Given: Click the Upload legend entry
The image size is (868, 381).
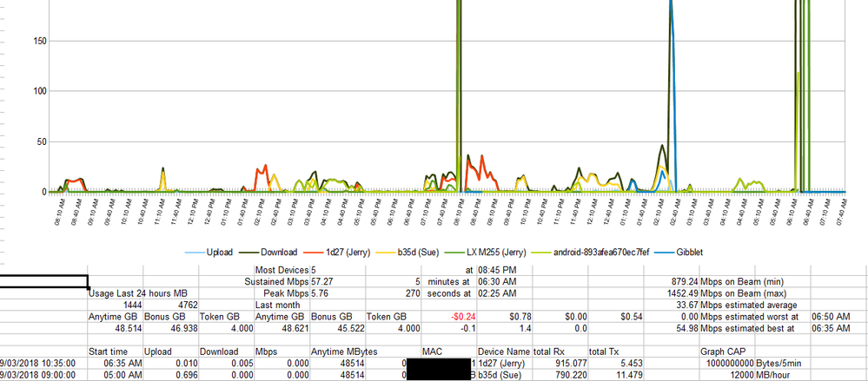Looking at the screenshot, I should tap(219, 251).
